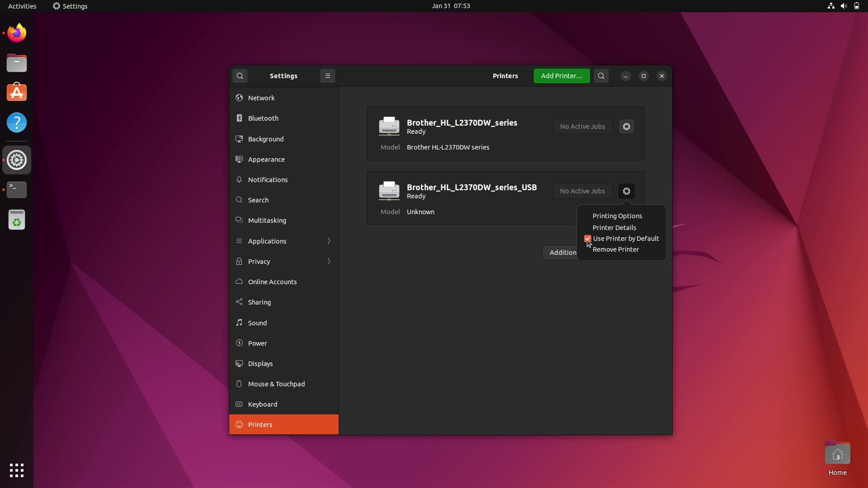The image size is (868, 488).
Task: Open the Home folder desktop icon
Action: [x=837, y=459]
